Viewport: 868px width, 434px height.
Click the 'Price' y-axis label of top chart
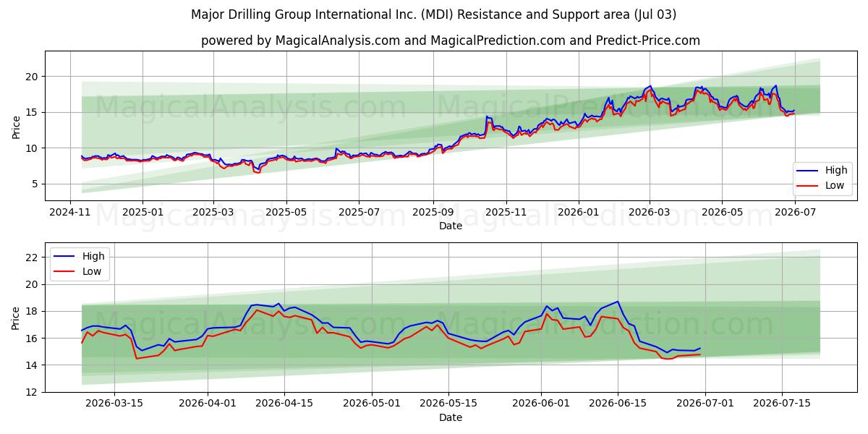[16, 126]
